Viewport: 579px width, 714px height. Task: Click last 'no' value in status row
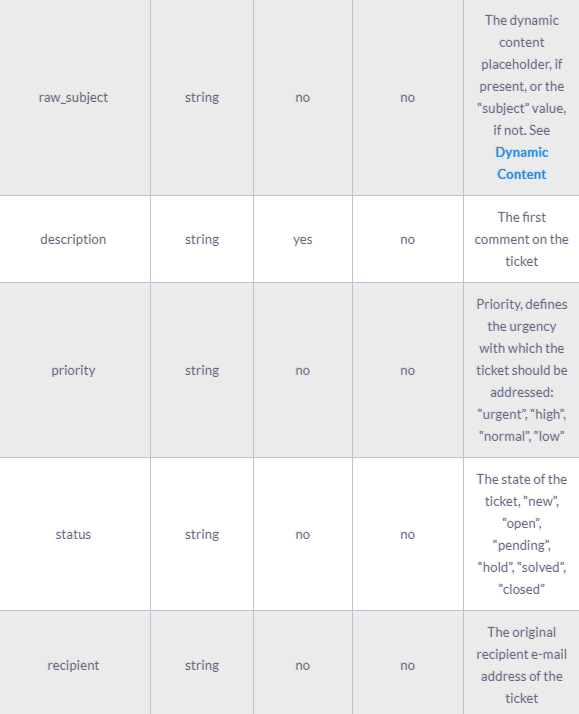[x=407, y=535]
